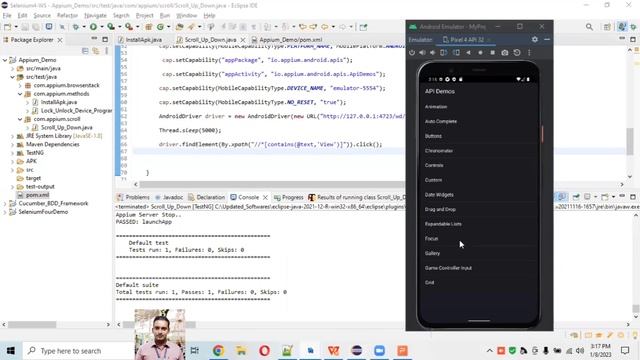This screenshot has height=360, width=640.
Task: Rotate emulator left icon
Action: tap(444, 53)
